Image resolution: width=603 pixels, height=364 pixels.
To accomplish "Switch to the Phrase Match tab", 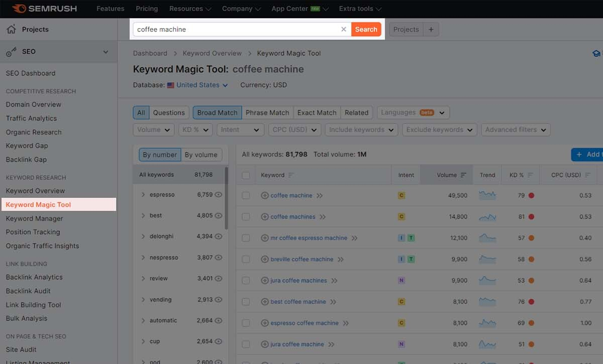I will [267, 112].
